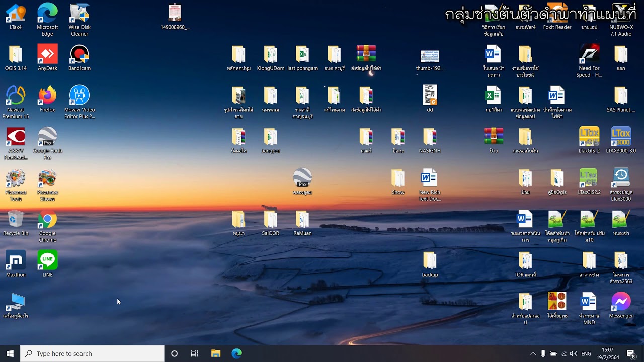This screenshot has height=362, width=644.
Task: Select the Recycle Bin icon
Action: [16, 223]
